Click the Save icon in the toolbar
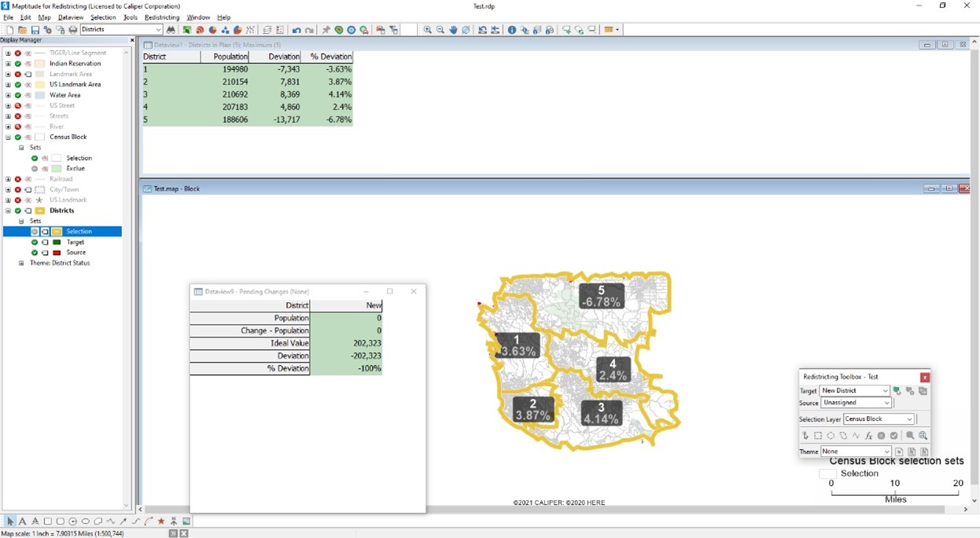Screen dimensions: 980x538 (x=35, y=30)
